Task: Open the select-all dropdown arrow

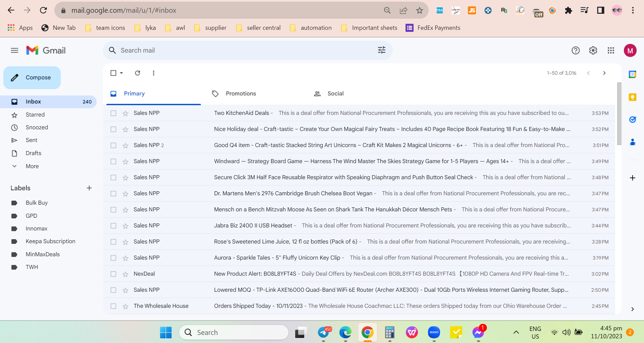Action: pos(121,73)
